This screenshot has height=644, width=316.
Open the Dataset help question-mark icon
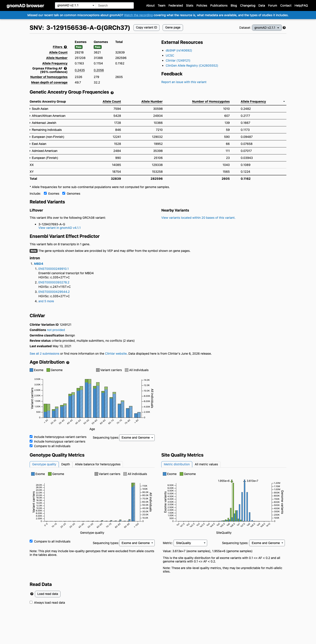pos(284,28)
